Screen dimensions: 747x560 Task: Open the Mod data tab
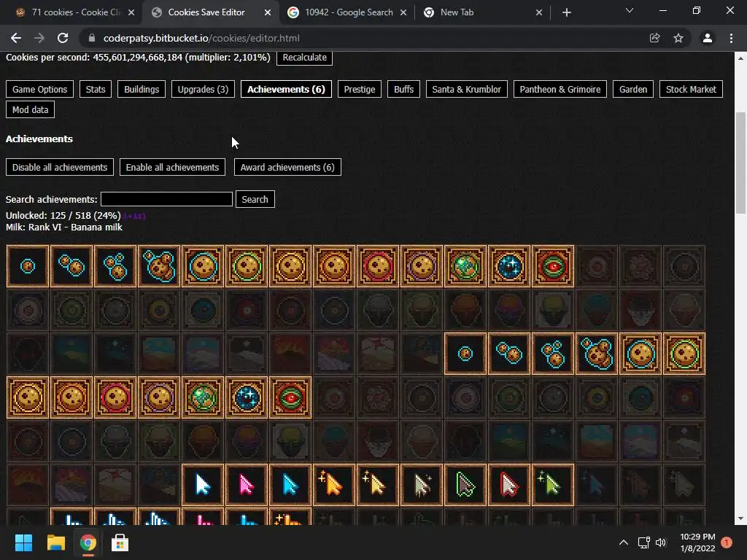pos(30,109)
